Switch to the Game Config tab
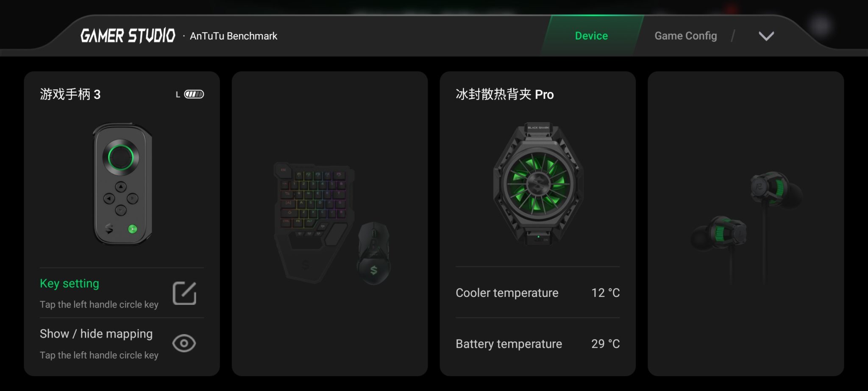This screenshot has height=391, width=868. [x=686, y=36]
